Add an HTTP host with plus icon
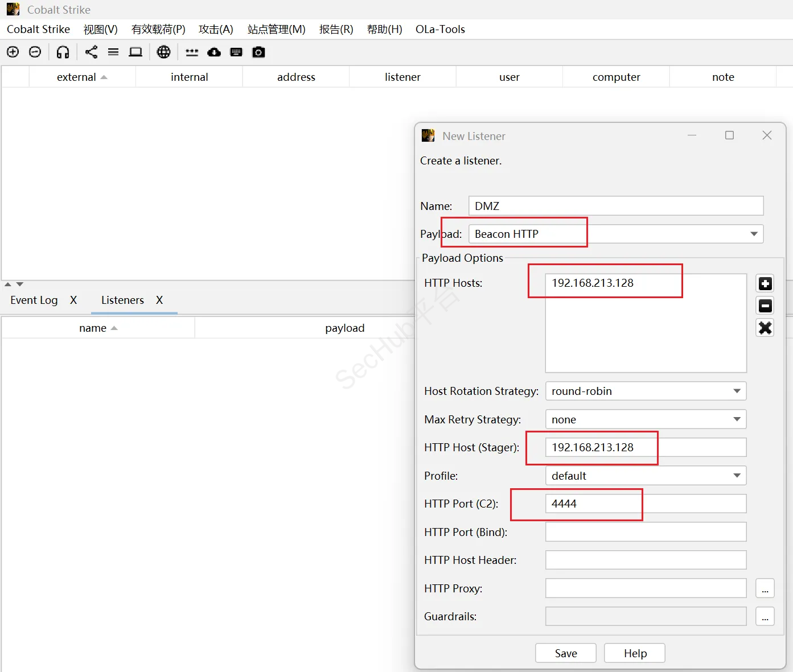Viewport: 793px width, 672px height. pos(765,283)
